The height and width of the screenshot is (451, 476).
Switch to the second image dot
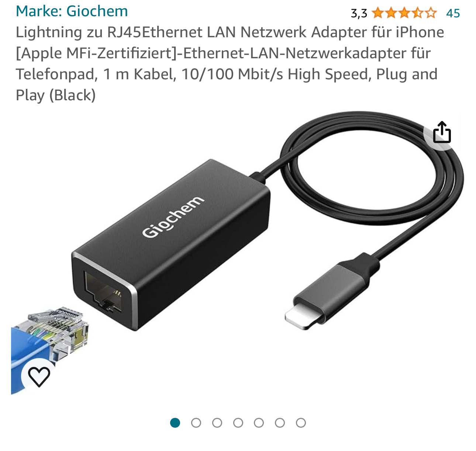(x=196, y=423)
